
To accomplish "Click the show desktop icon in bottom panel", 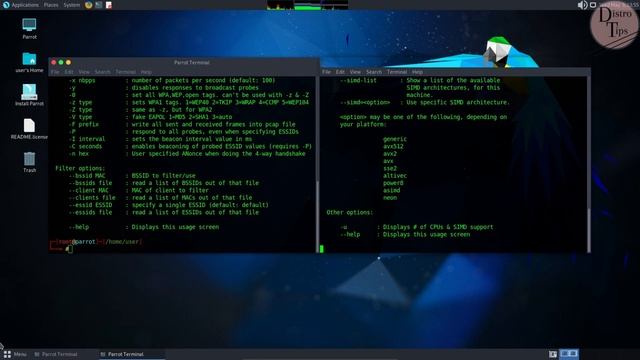I will point(553,354).
